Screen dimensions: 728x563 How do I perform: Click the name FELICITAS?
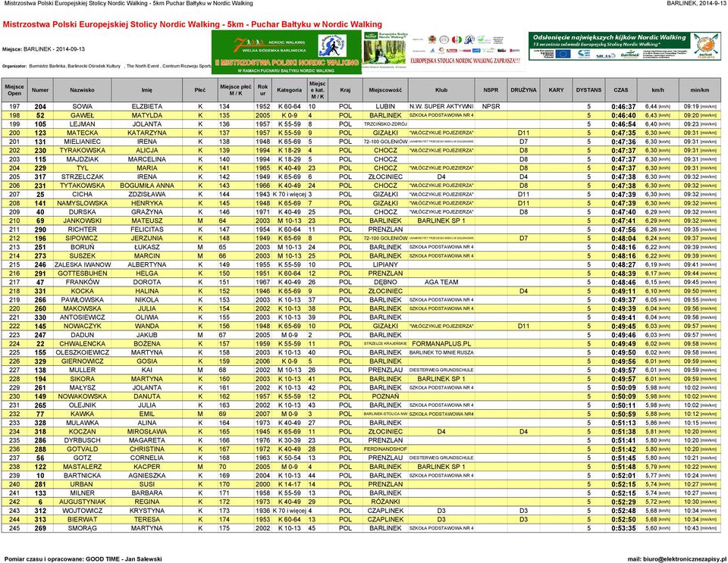click(146, 230)
